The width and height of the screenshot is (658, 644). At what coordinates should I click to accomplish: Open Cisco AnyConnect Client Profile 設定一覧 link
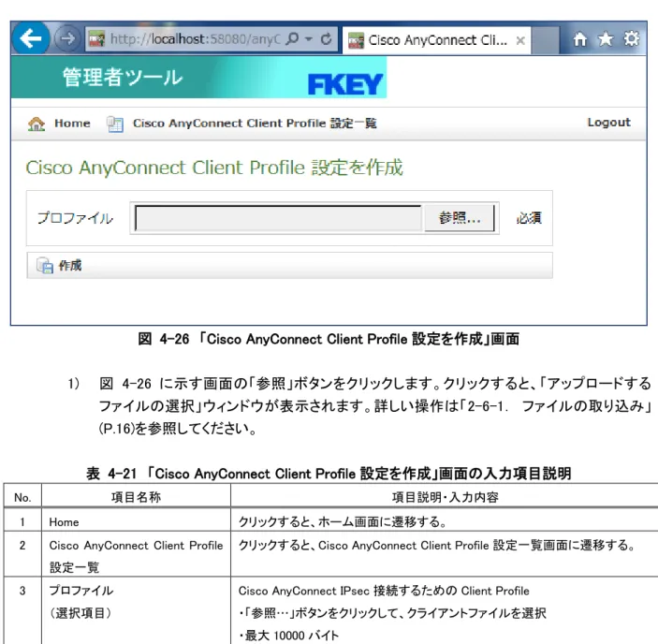pos(255,124)
